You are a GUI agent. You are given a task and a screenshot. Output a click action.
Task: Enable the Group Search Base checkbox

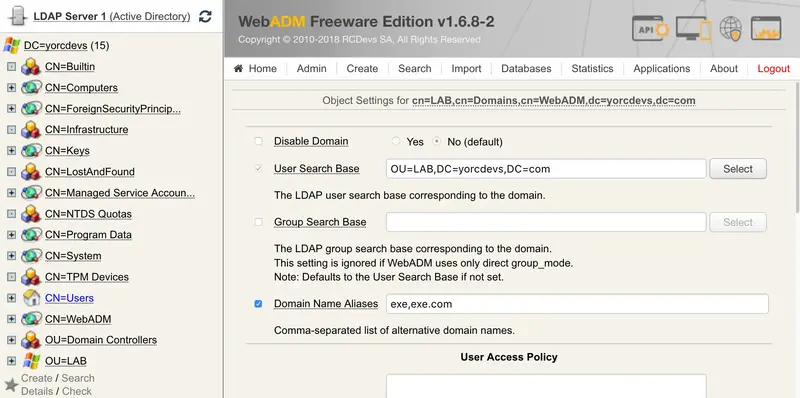pyautogui.click(x=258, y=222)
